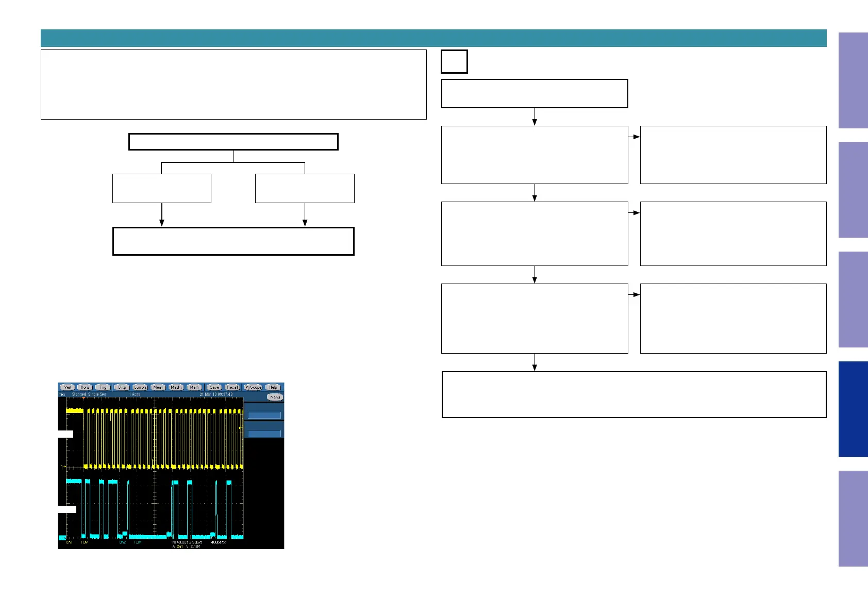Click the Help button on scope toolbar
Image resolution: width=868 pixels, height=614 pixels.
(x=273, y=387)
